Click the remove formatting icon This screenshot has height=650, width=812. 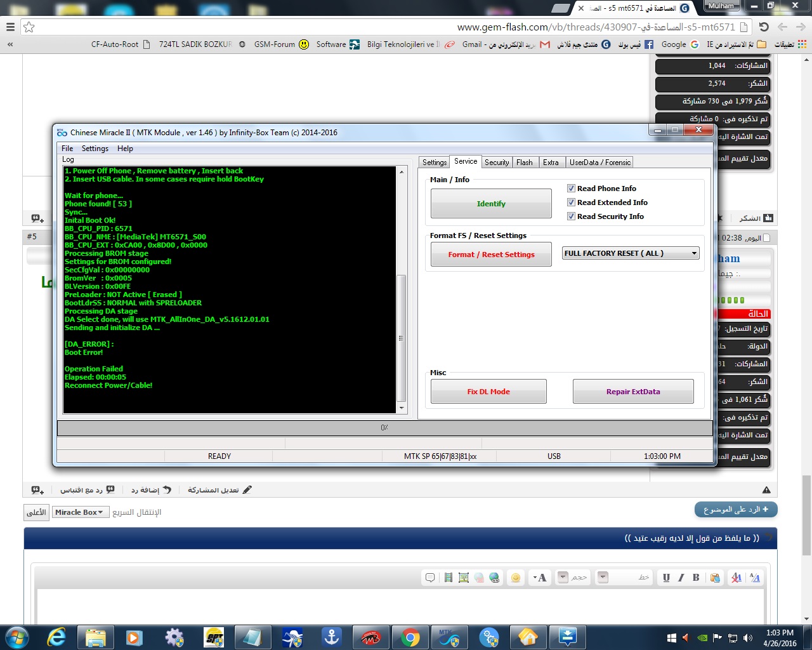[736, 578]
